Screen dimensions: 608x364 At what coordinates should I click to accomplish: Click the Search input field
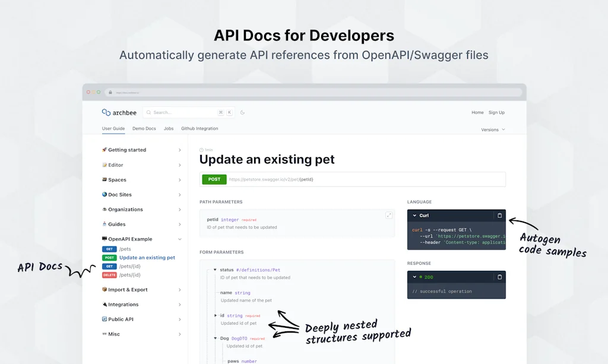(181, 112)
